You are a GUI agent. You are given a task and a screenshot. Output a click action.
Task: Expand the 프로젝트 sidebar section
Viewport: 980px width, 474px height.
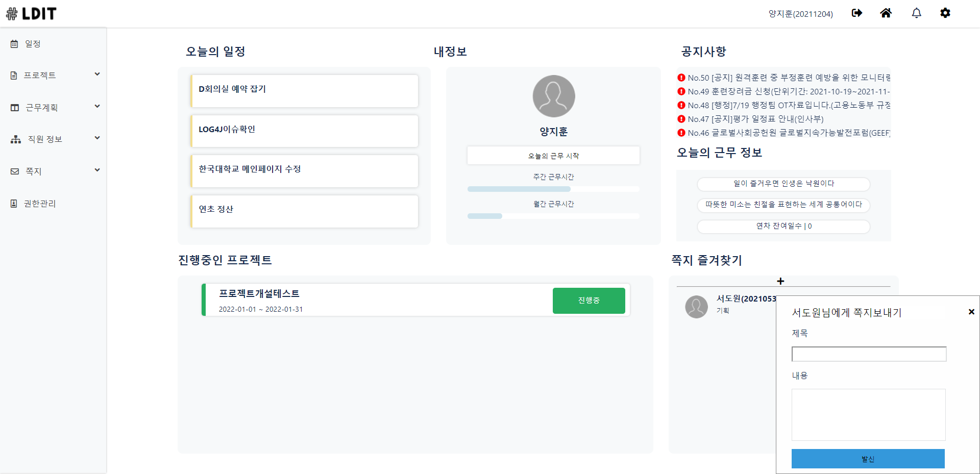(97, 74)
